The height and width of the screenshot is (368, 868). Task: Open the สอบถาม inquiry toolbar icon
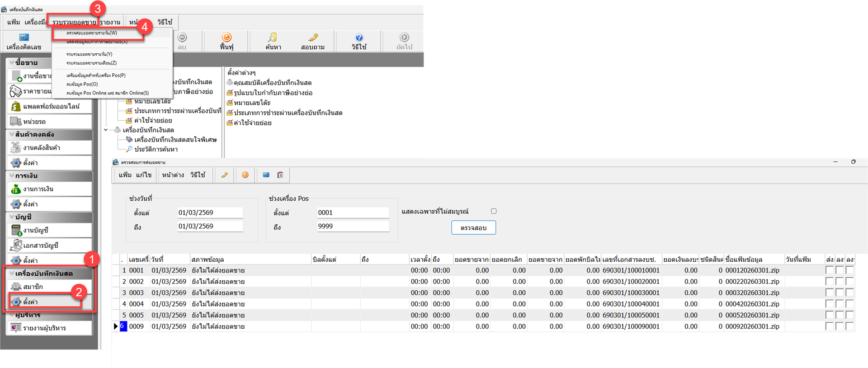point(312,42)
